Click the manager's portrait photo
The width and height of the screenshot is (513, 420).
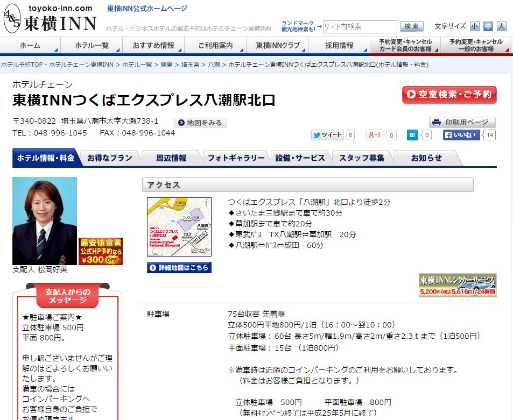45,221
